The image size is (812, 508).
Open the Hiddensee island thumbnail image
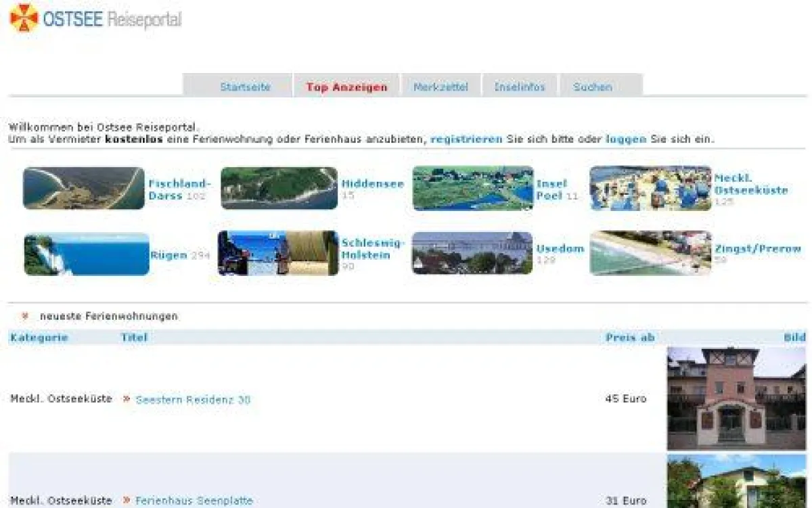click(279, 188)
